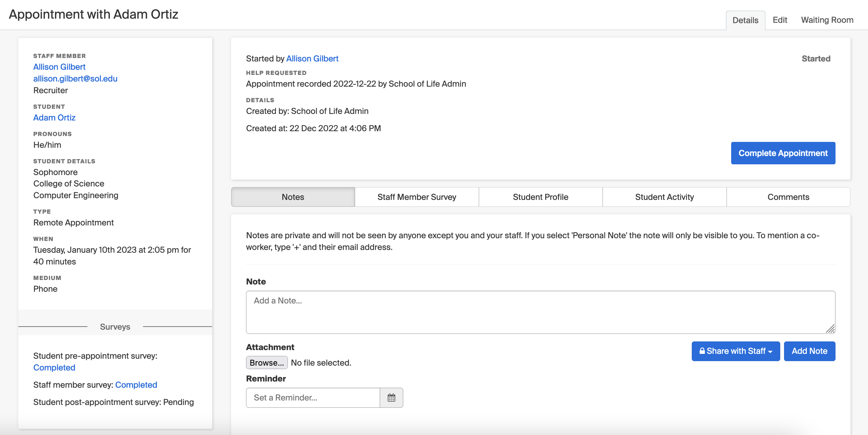Select the Student Activity tab
This screenshot has height=435, width=868.
[664, 197]
